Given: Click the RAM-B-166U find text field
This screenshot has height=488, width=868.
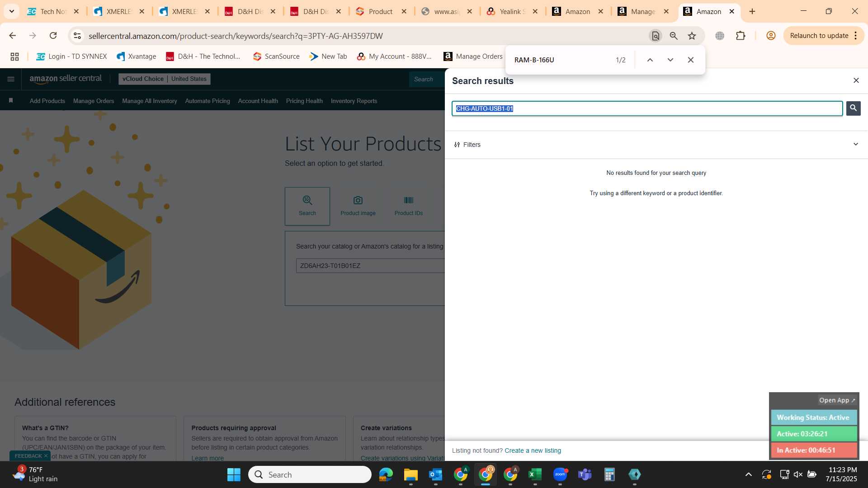Looking at the screenshot, I should pos(561,60).
